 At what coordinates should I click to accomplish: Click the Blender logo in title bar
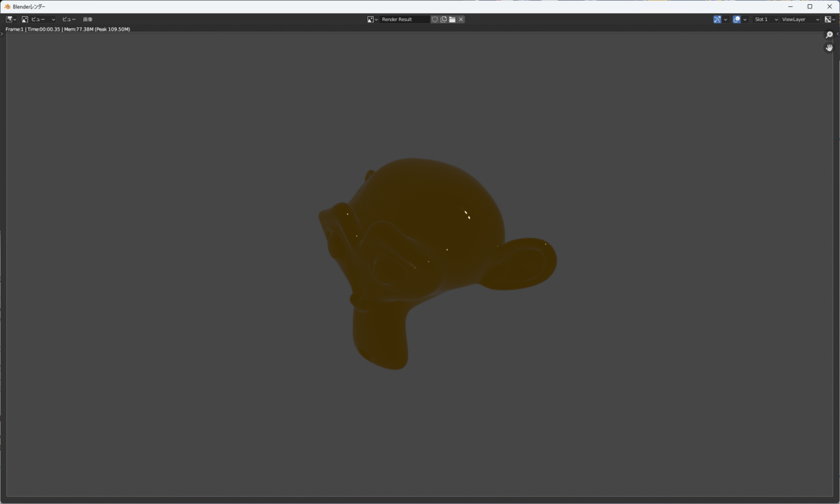pos(8,6)
